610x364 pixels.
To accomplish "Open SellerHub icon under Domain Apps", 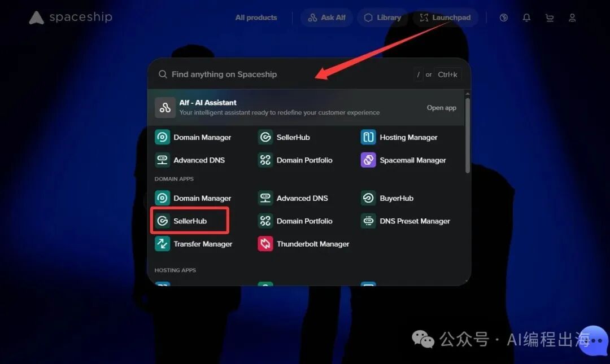I will click(x=162, y=221).
